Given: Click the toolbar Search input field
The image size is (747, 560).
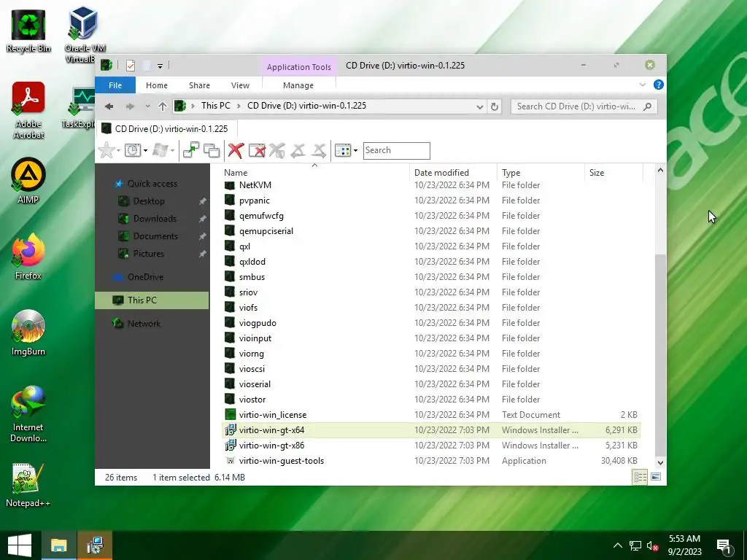Looking at the screenshot, I should click(x=396, y=150).
